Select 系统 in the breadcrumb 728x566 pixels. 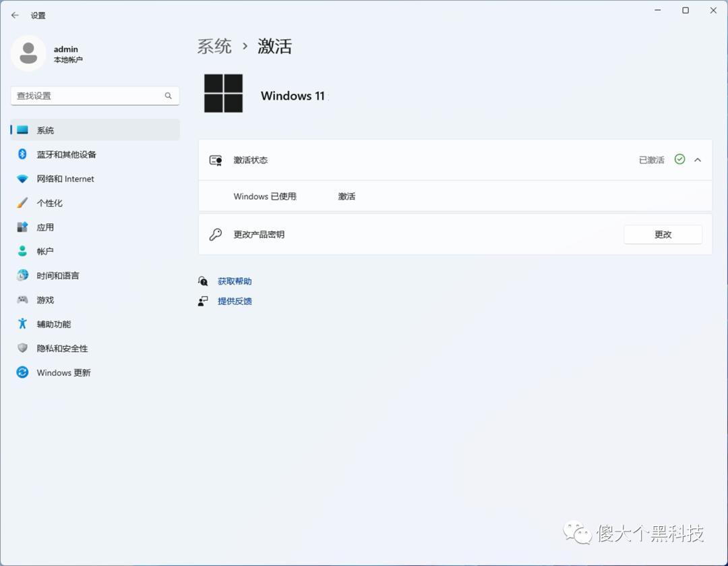pyautogui.click(x=214, y=46)
